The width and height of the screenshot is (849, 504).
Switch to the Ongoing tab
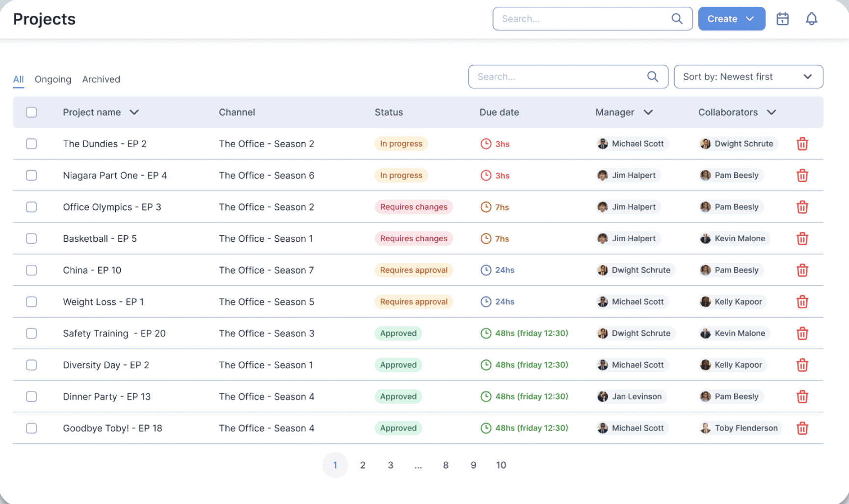[53, 79]
